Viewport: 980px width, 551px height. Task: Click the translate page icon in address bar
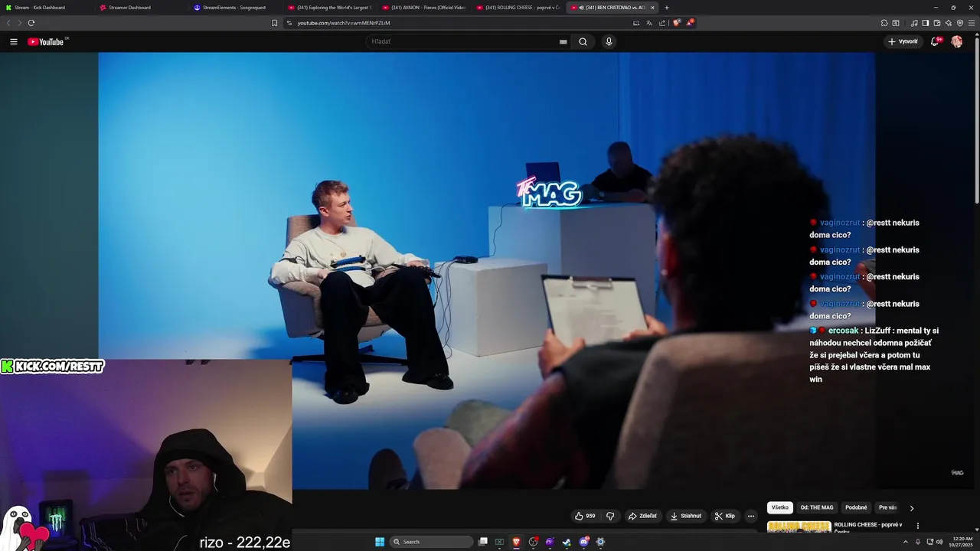tap(650, 23)
